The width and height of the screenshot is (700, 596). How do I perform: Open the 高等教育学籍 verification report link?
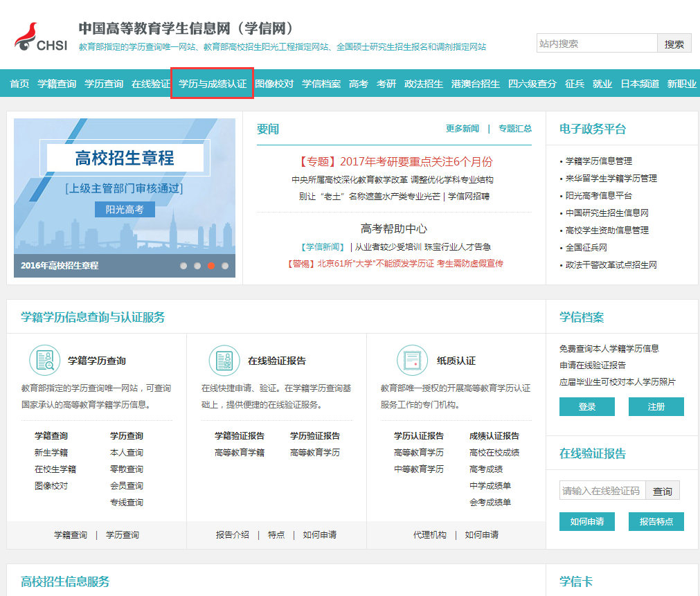240,453
